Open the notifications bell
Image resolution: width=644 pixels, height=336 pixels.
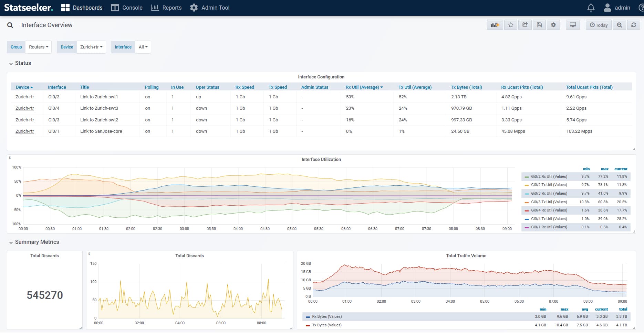click(x=591, y=8)
